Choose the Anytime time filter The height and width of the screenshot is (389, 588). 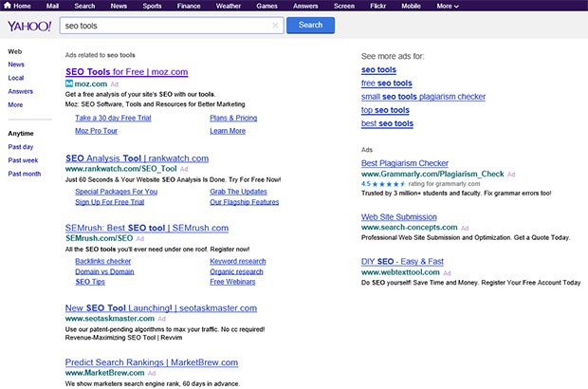pyautogui.click(x=21, y=133)
